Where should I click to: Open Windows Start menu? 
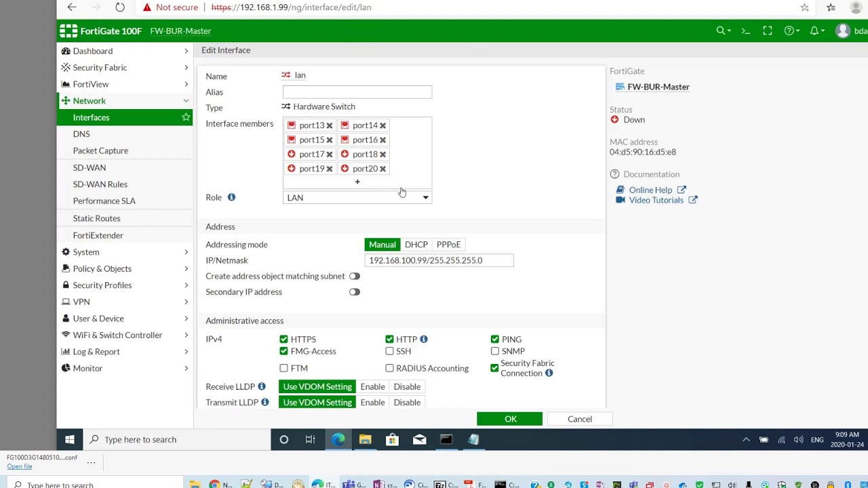(70, 439)
